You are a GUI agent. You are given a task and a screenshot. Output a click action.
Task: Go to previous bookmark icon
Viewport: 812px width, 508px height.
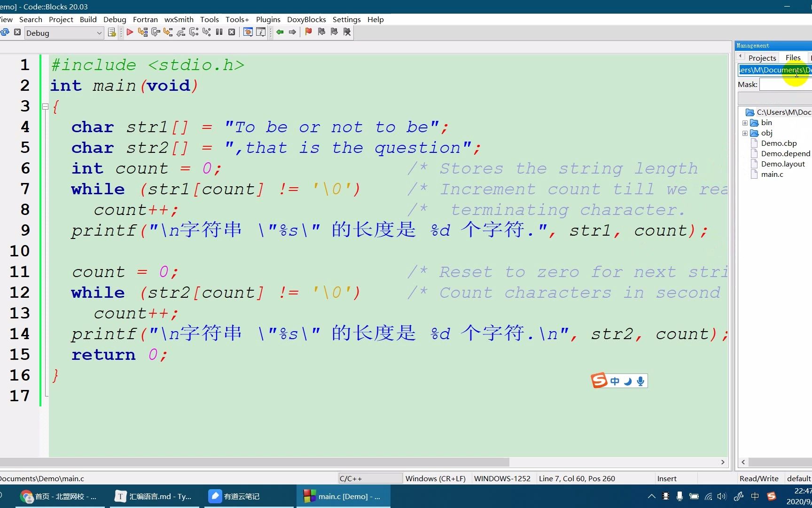pos(321,32)
